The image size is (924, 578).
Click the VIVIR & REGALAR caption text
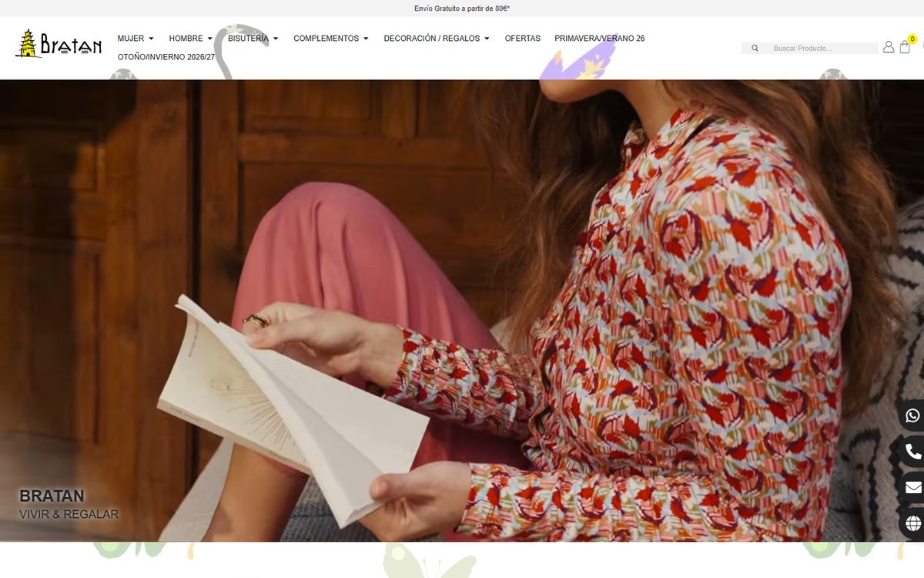pyautogui.click(x=69, y=514)
